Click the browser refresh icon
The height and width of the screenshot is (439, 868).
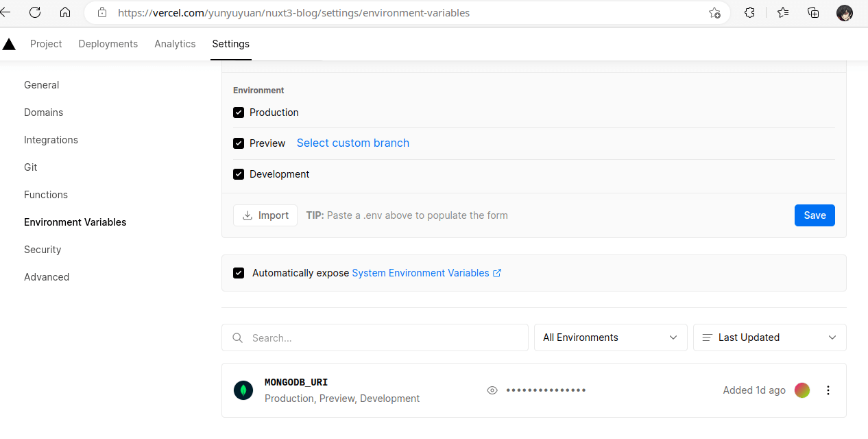(x=35, y=12)
